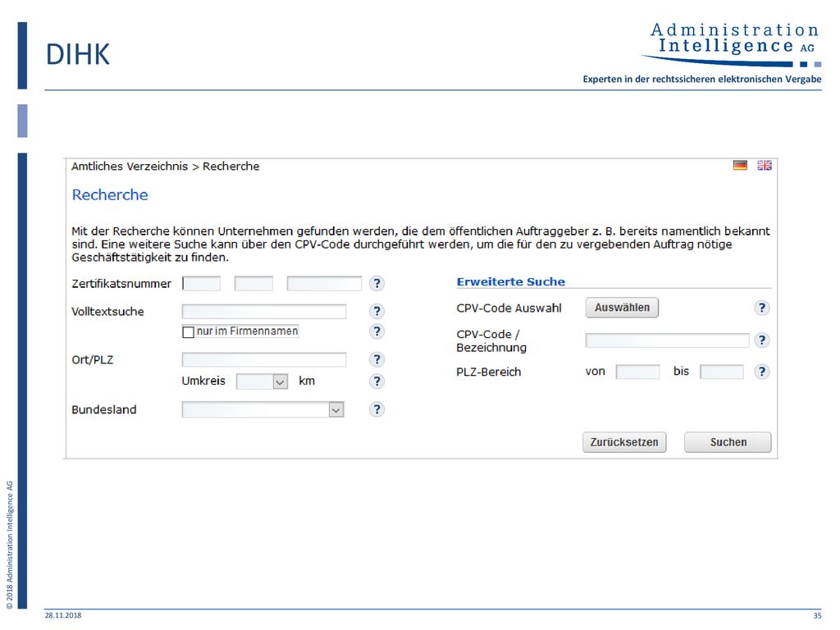
Task: Open help for Bundesland dropdown
Action: [x=377, y=410]
